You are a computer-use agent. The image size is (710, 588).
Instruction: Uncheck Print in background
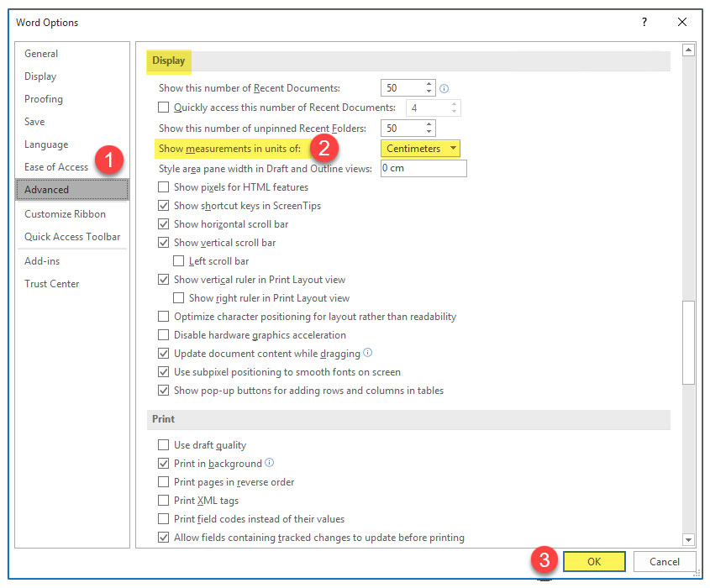163,464
